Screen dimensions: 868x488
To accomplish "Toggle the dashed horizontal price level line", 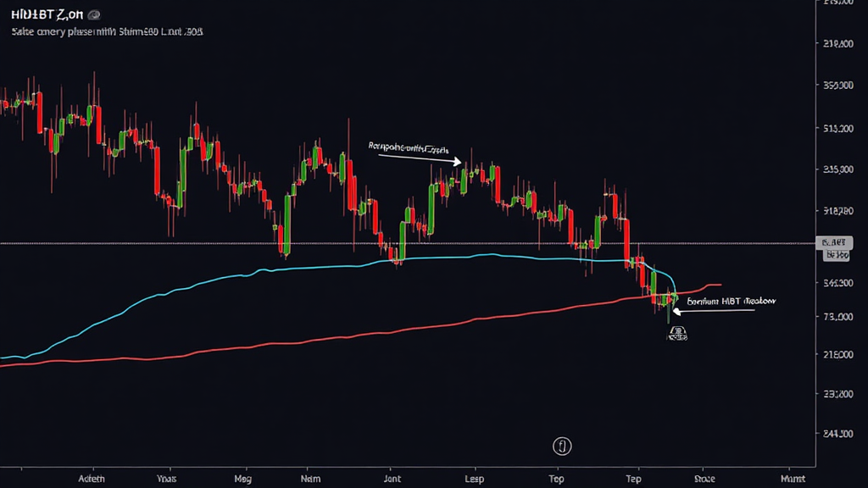I will pos(339,243).
